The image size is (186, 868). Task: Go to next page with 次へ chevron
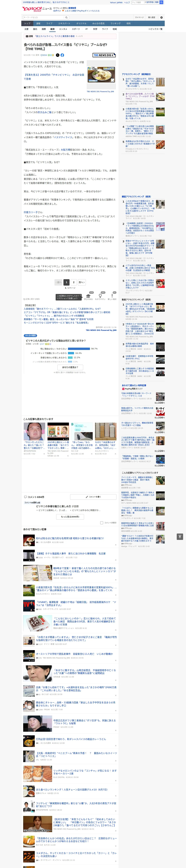[x=81, y=282]
